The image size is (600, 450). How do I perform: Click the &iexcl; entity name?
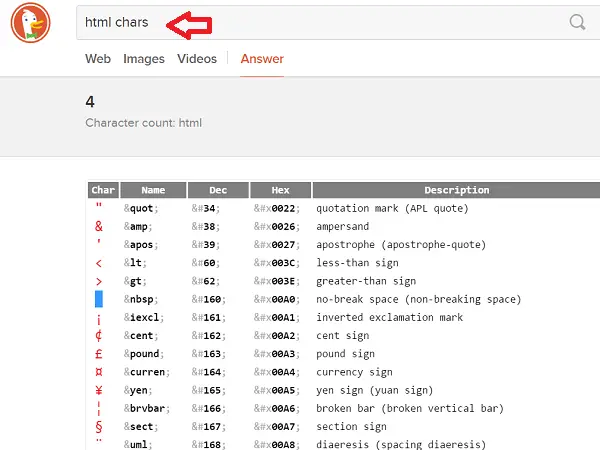144,318
